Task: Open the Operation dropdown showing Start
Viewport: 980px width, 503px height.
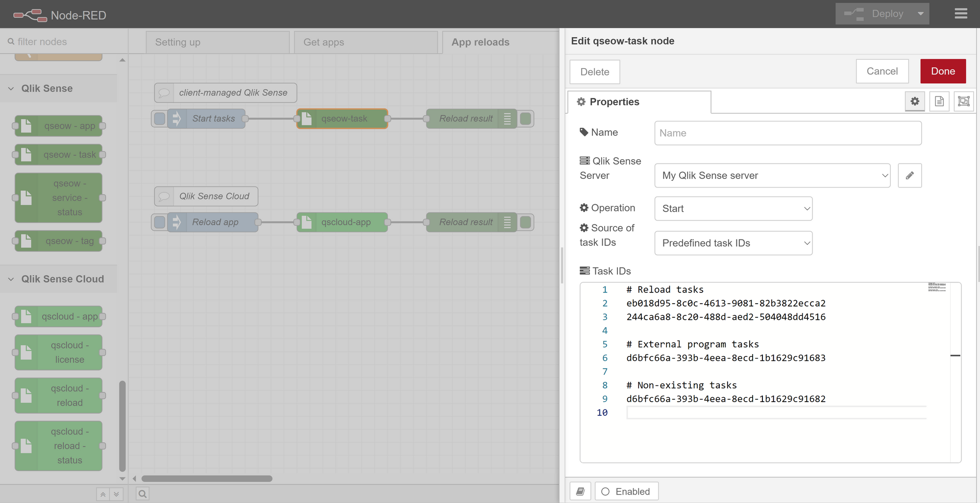Action: click(x=734, y=209)
